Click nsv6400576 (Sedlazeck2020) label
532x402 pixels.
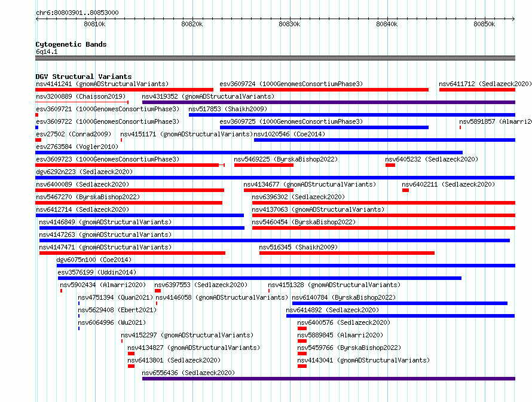pyautogui.click(x=344, y=322)
